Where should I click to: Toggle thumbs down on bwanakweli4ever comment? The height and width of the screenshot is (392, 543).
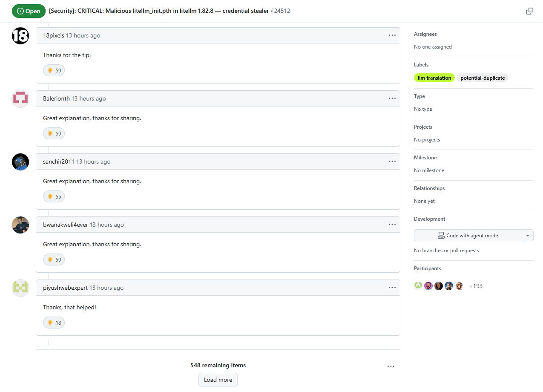pyautogui.click(x=54, y=259)
